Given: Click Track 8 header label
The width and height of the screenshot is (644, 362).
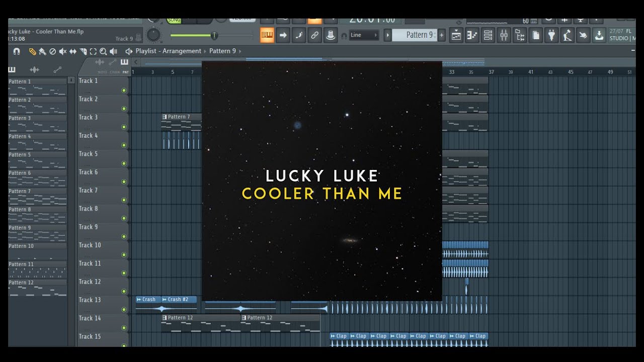Looking at the screenshot, I should [88, 209].
